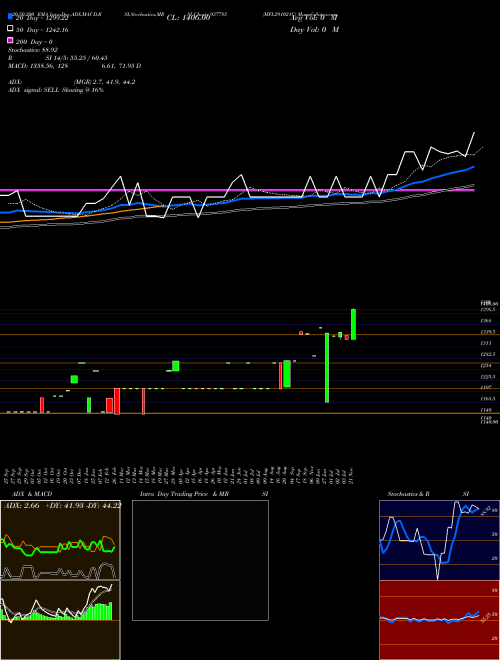Screen dimensions: 500x660
Task: Click the wide green candle near 1254
Action: [287, 373]
